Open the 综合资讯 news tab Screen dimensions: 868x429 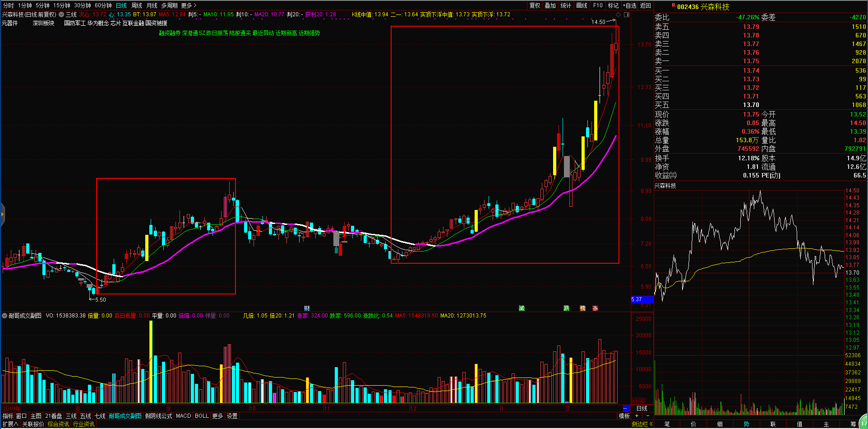(x=58, y=424)
